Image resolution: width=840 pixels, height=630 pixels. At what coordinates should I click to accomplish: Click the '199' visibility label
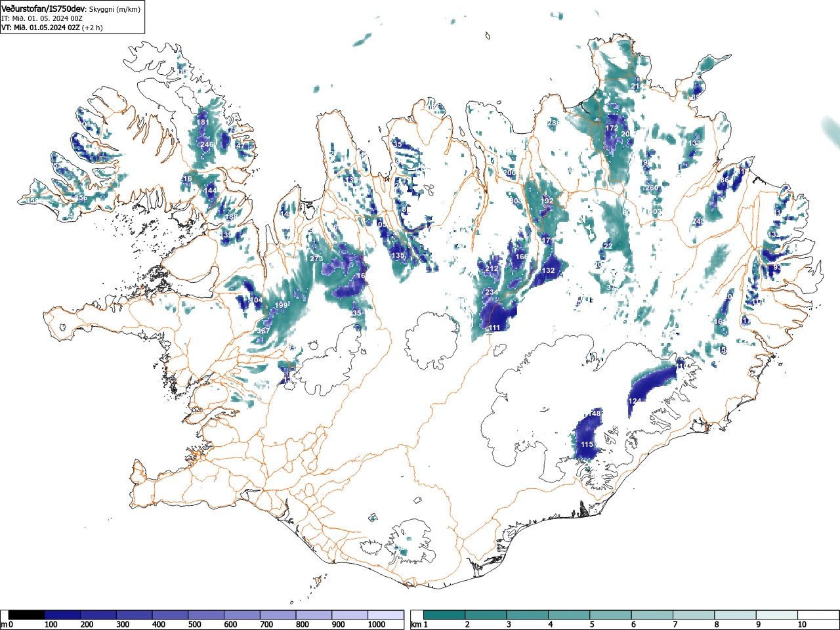point(281,305)
